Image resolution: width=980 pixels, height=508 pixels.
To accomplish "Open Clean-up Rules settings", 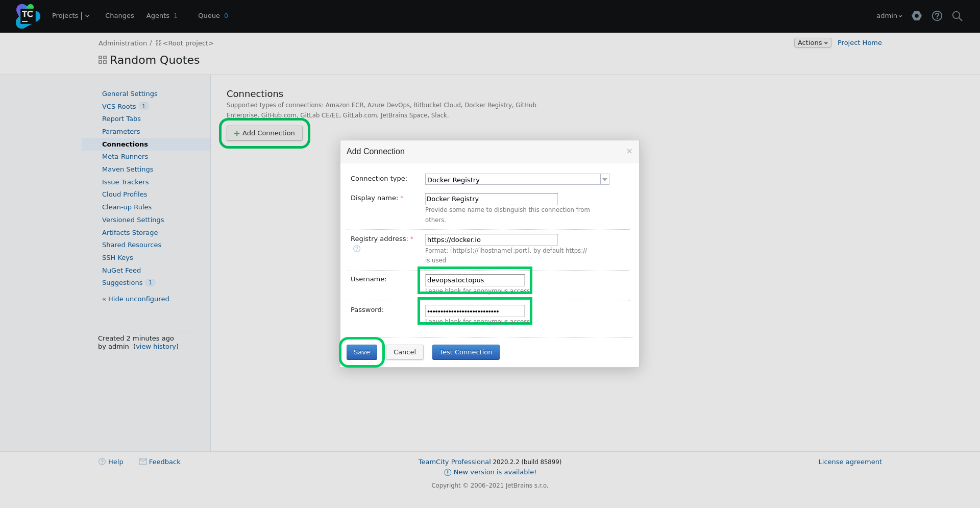I will click(x=127, y=207).
